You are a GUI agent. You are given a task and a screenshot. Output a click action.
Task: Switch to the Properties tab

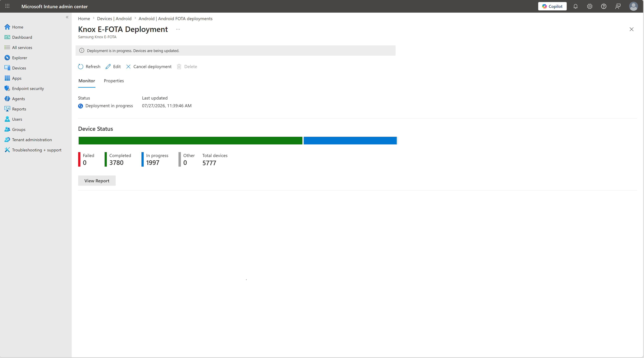point(114,81)
